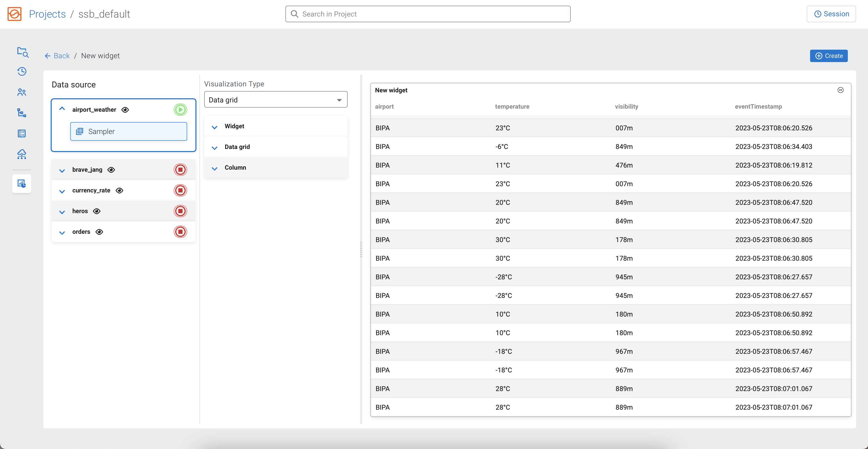Expand the currency_rate data source
The height and width of the screenshot is (449, 868).
[x=62, y=191]
